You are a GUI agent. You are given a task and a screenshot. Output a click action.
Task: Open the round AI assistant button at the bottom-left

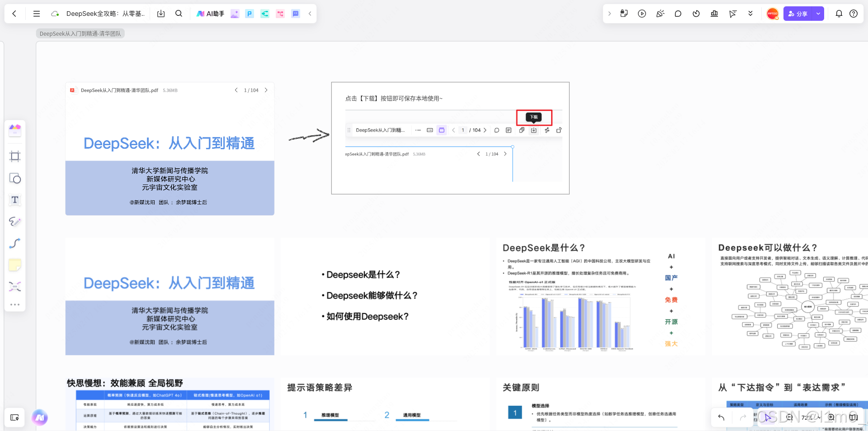40,417
